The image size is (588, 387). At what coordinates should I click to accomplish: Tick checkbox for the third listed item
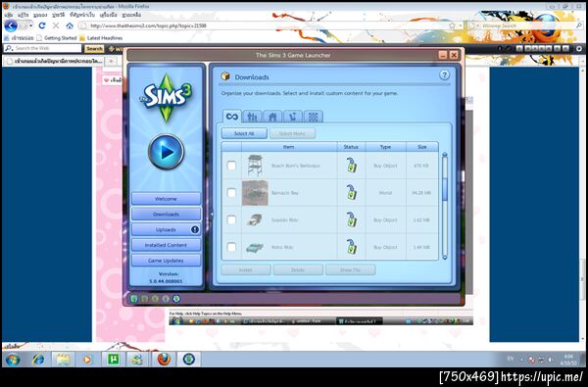tap(231, 219)
